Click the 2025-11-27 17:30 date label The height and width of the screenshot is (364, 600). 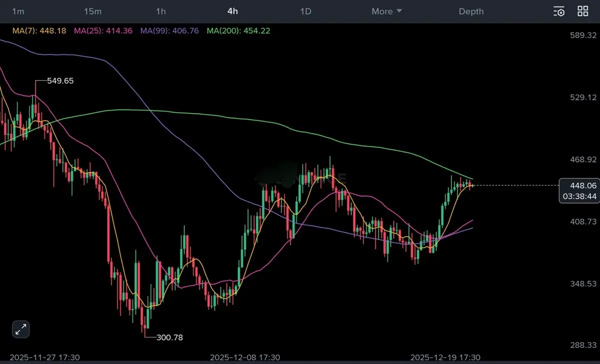45,357
